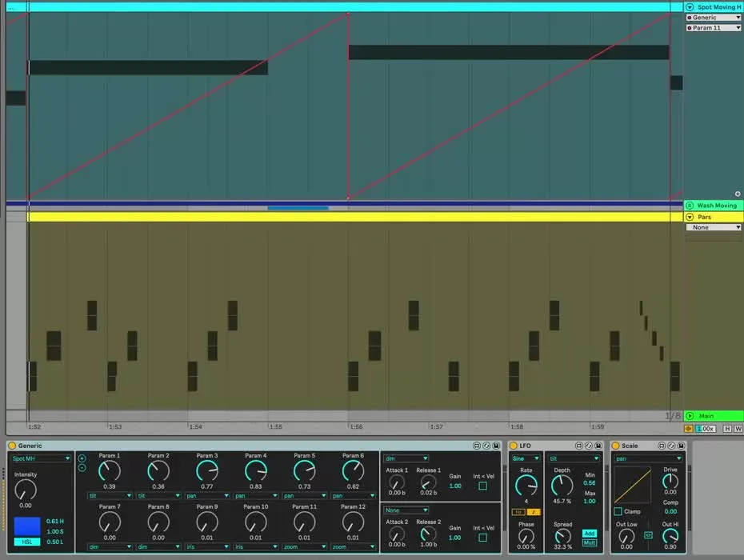Click the plus icon beside Param 1
The height and width of the screenshot is (560, 744).
click(82, 458)
